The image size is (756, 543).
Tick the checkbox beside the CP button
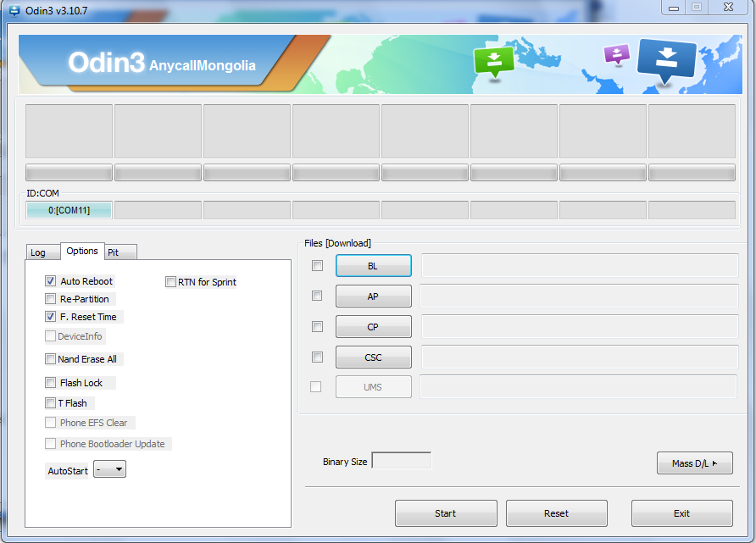point(317,327)
